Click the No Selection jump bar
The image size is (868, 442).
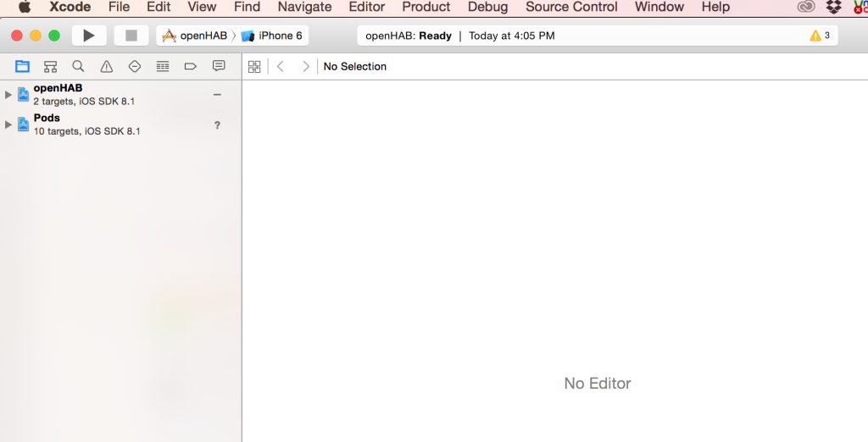click(x=355, y=66)
